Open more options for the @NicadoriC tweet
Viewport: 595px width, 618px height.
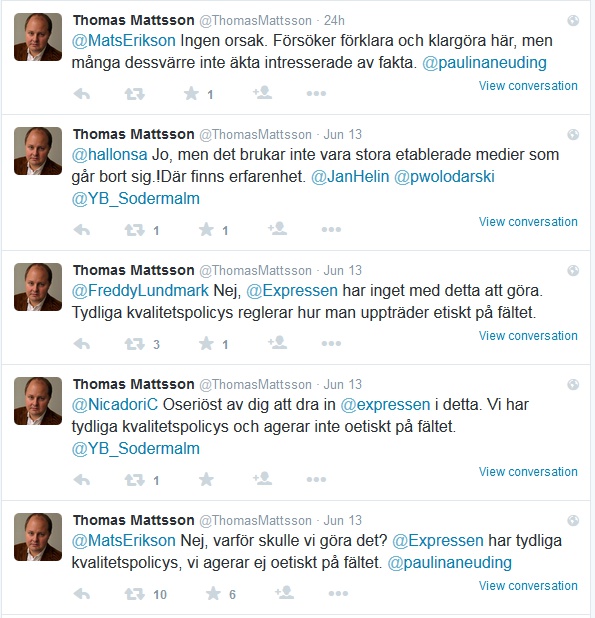coord(316,480)
